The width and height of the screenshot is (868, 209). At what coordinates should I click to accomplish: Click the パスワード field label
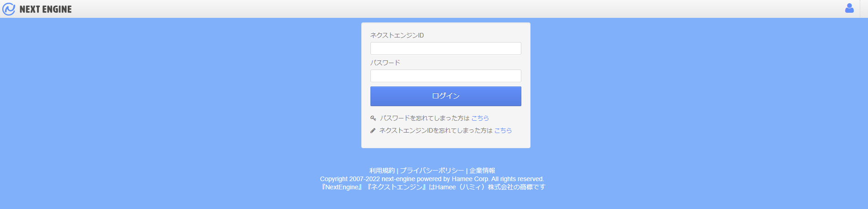tap(385, 63)
